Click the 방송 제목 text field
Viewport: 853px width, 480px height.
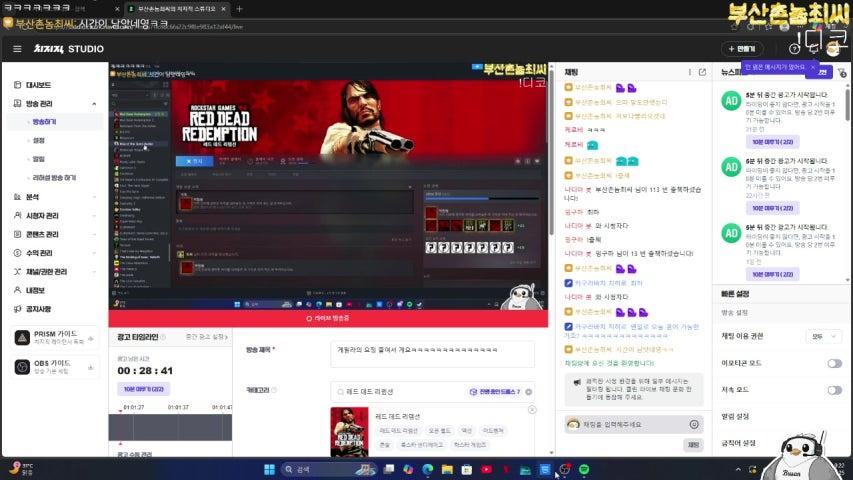[432, 354]
